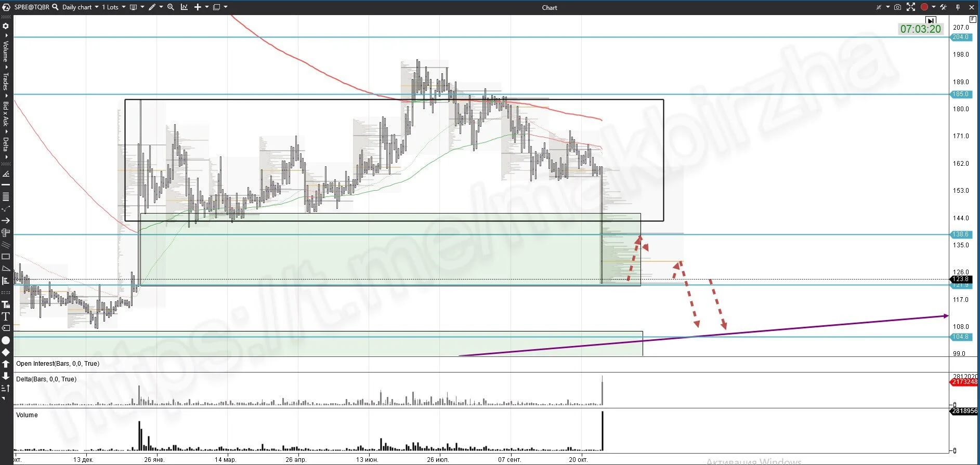Select the arrow drawing tool in sidebar
Image resolution: width=980 pixels, height=465 pixels.
pos(6,220)
